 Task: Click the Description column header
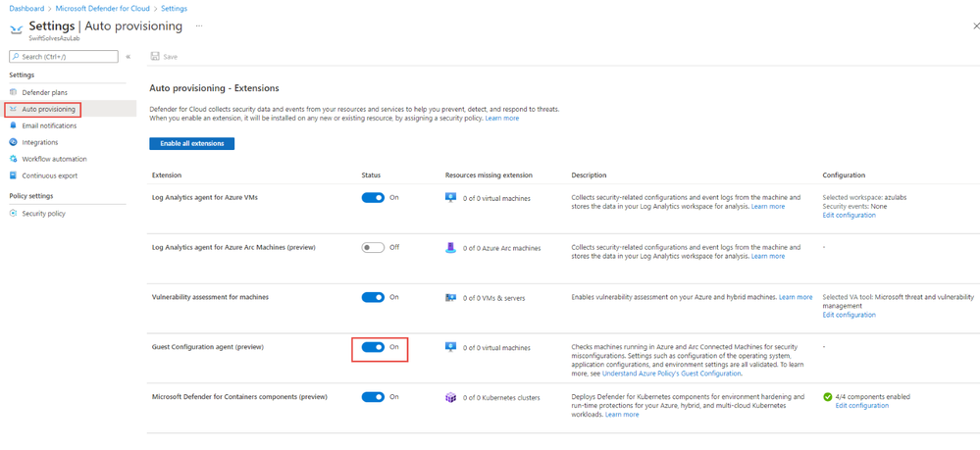point(589,175)
